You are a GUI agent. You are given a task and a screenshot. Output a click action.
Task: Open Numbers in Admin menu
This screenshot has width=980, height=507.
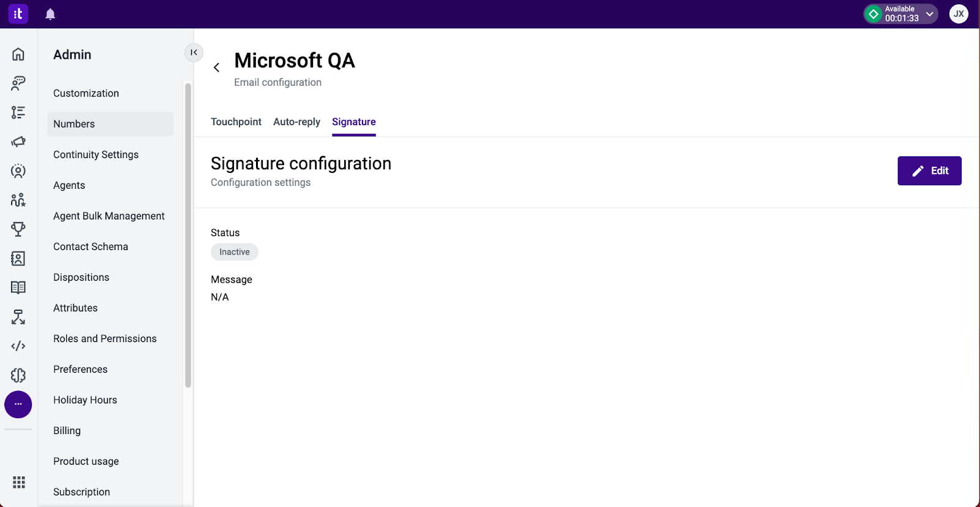(110, 124)
